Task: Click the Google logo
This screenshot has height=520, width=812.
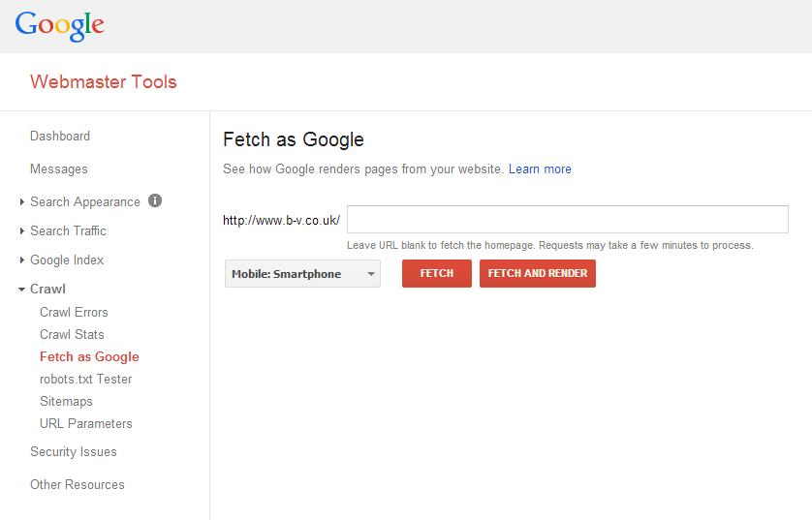Action: coord(59,26)
